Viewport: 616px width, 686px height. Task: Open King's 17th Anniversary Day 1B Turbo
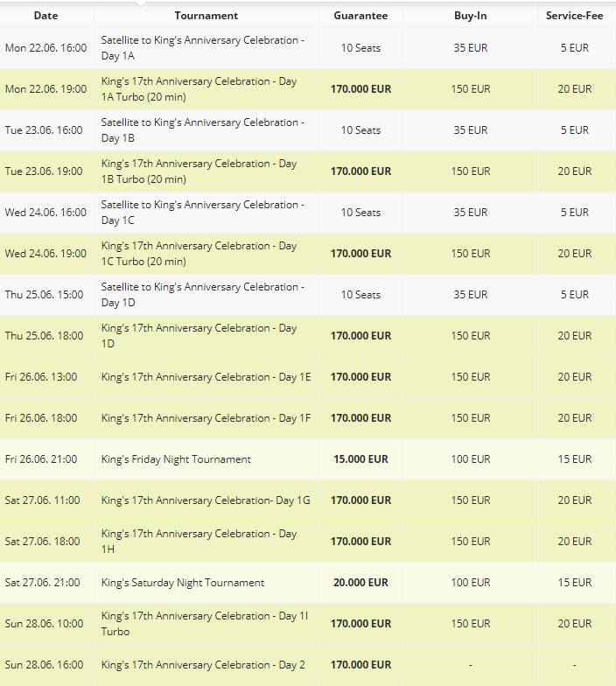pyautogui.click(x=199, y=171)
